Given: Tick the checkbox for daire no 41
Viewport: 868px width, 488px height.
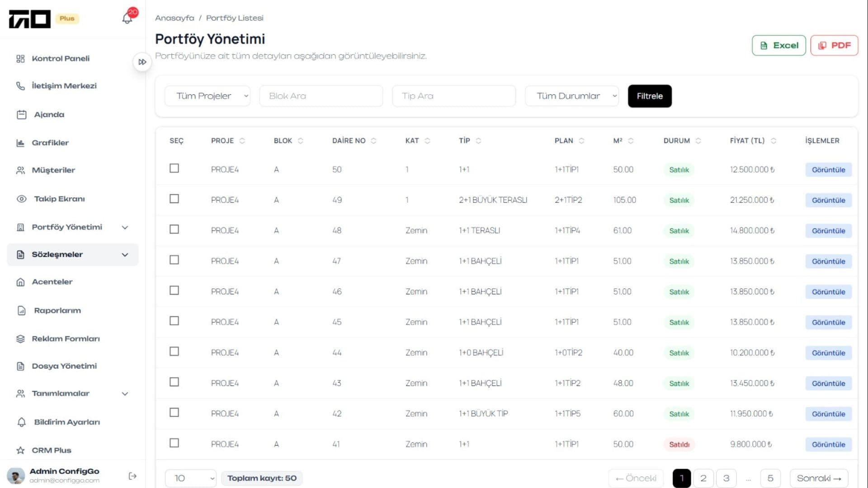Looking at the screenshot, I should coord(174,443).
